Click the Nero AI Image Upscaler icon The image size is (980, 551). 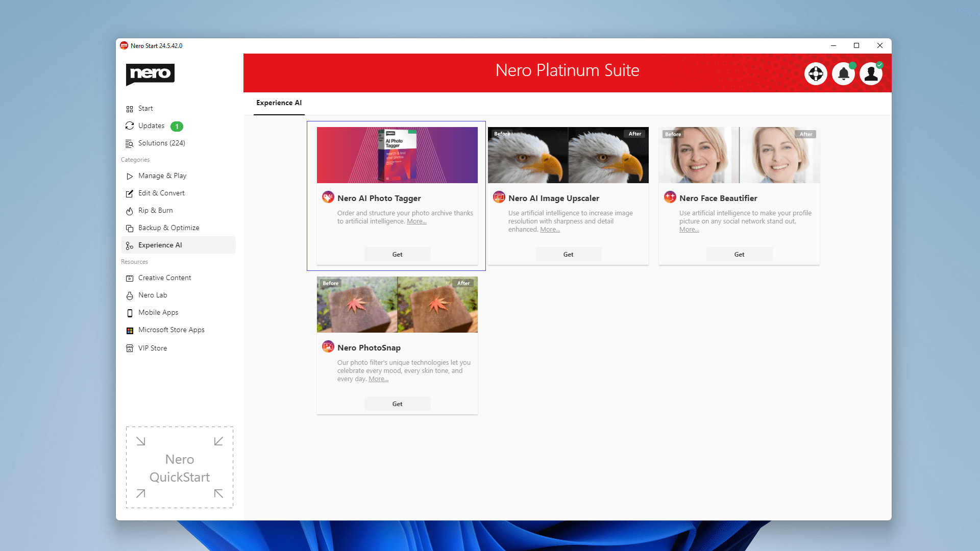click(498, 197)
